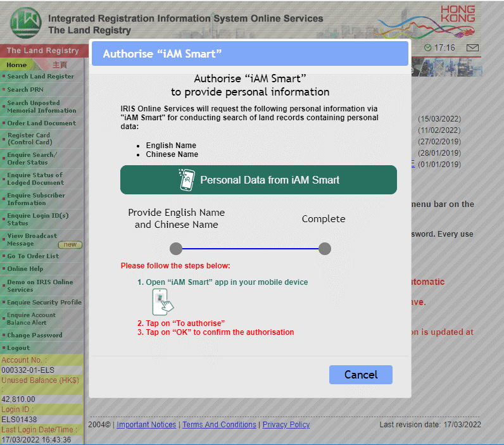Open the Privacy Policy footer link
Image resolution: width=504 pixels, height=445 pixels.
pyautogui.click(x=286, y=425)
